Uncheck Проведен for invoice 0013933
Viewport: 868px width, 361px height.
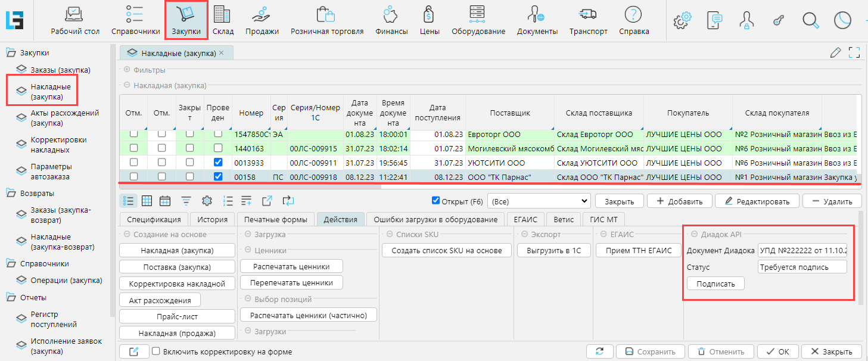pyautogui.click(x=218, y=162)
